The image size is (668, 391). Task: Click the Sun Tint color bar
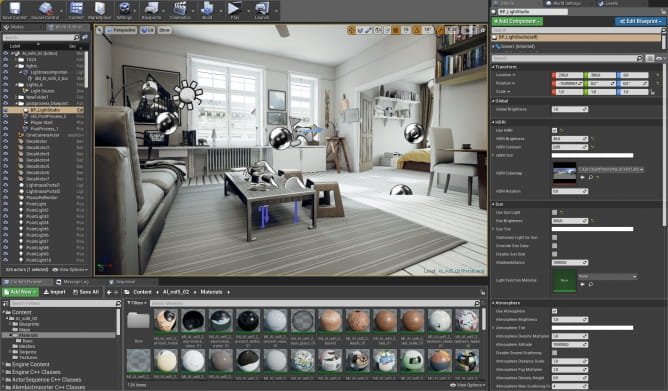pyautogui.click(x=592, y=229)
